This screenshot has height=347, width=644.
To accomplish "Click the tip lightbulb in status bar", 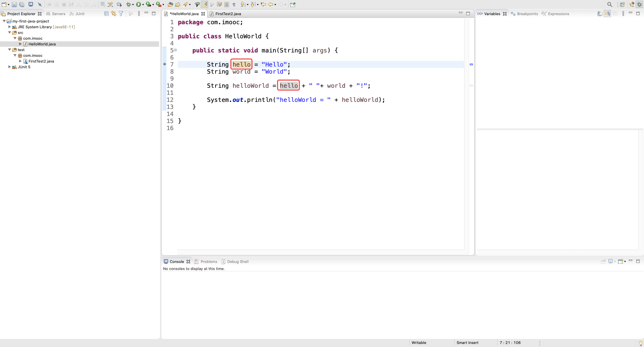I will point(640,343).
